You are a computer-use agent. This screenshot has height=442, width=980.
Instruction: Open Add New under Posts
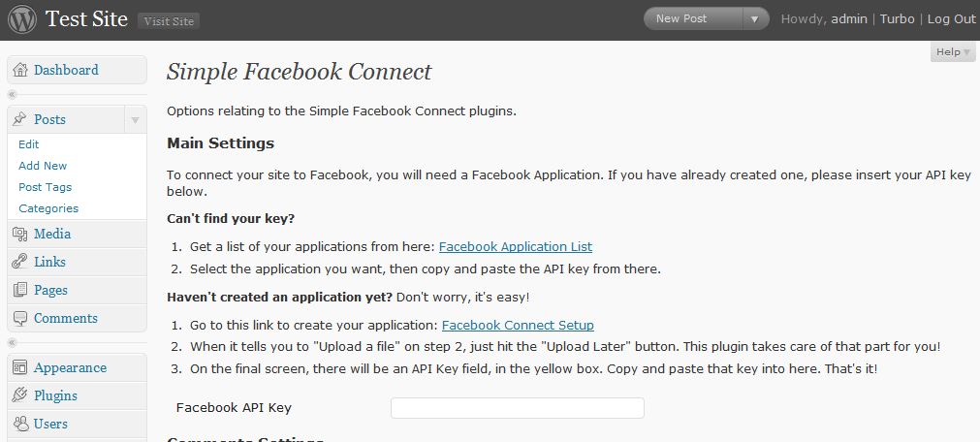pyautogui.click(x=43, y=166)
